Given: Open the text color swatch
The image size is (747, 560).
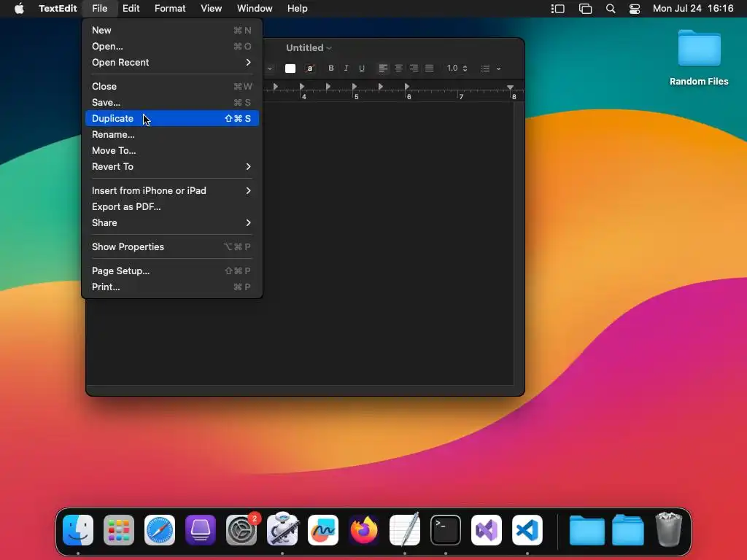Looking at the screenshot, I should pos(290,69).
